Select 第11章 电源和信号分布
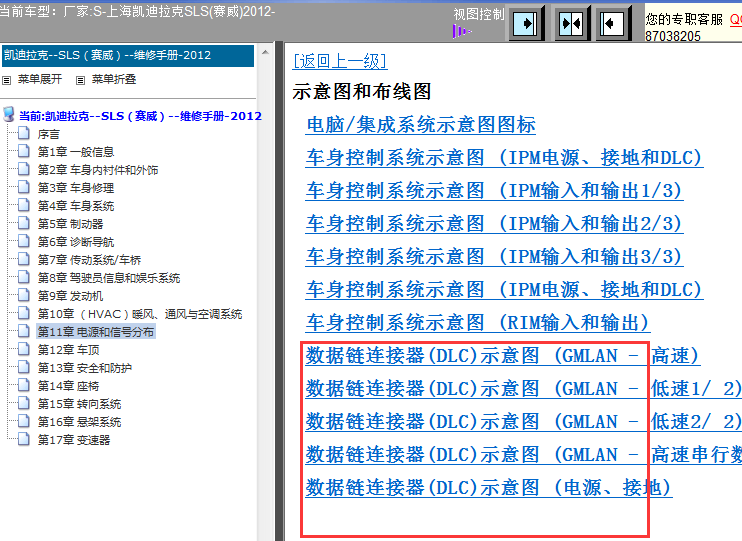Viewport: 742px width, 541px height. point(96,332)
